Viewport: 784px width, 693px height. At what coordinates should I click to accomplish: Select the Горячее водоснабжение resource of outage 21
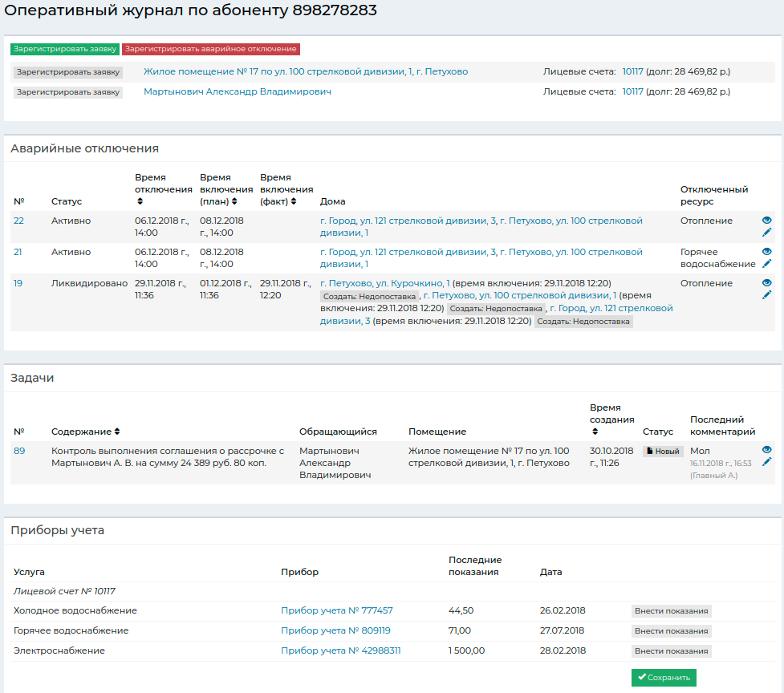point(718,257)
